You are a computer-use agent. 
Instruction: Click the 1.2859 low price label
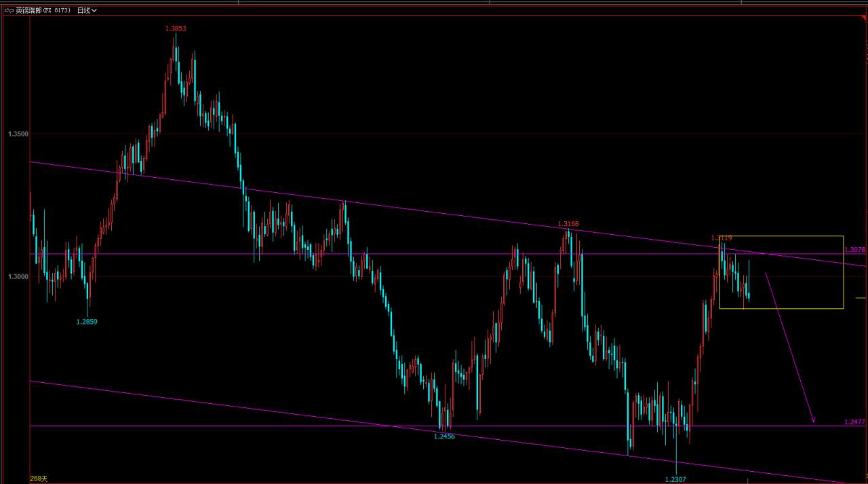(x=87, y=322)
